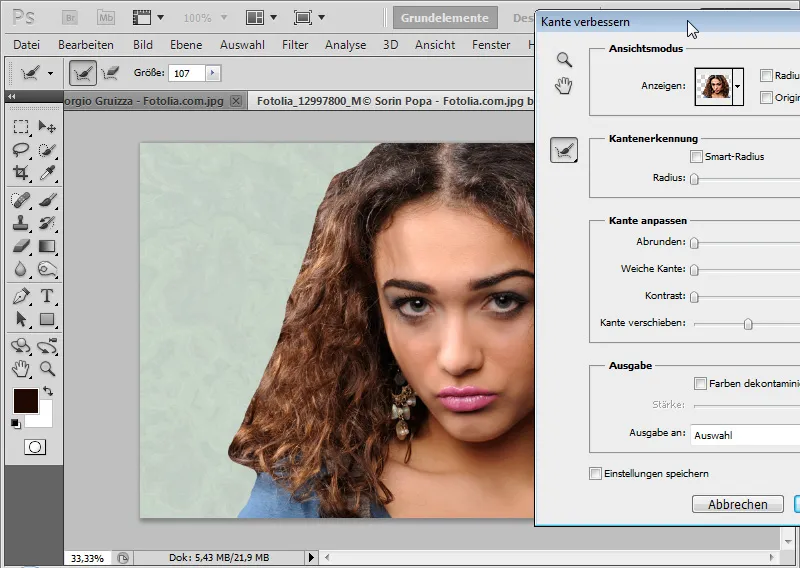This screenshot has width=800, height=568.
Task: Open the Größe brush size popup arrow
Action: point(213,73)
